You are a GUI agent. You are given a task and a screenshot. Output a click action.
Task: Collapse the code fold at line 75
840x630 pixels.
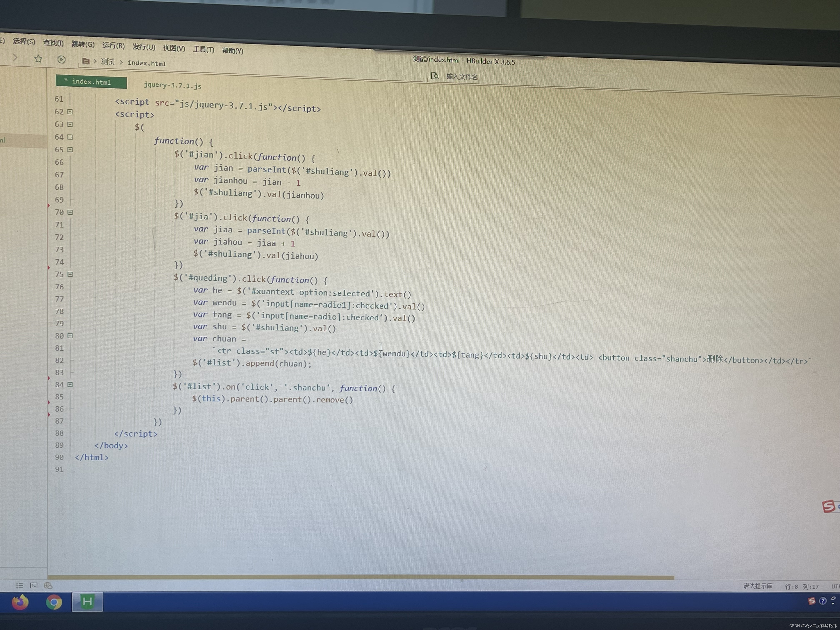(x=70, y=274)
